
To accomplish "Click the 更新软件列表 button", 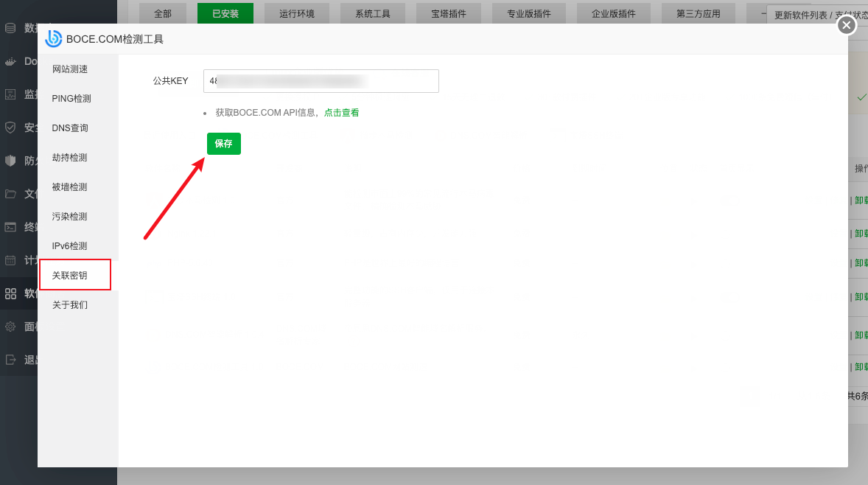I will coord(800,15).
